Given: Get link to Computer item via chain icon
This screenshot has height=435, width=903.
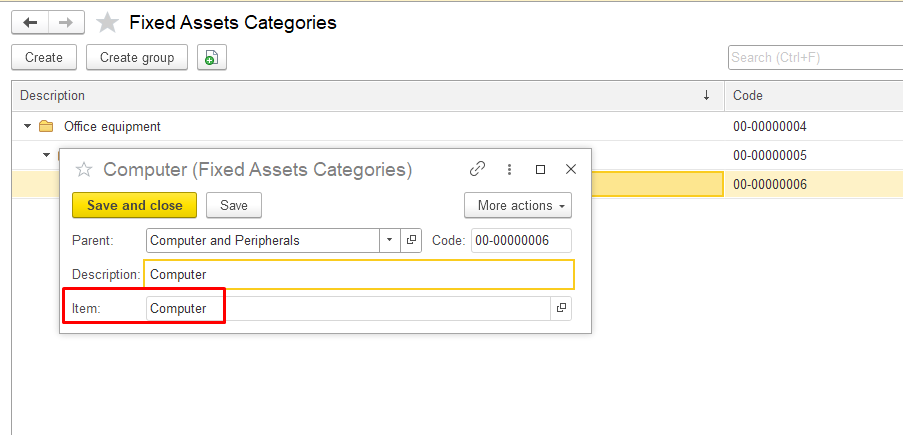Looking at the screenshot, I should [x=478, y=169].
